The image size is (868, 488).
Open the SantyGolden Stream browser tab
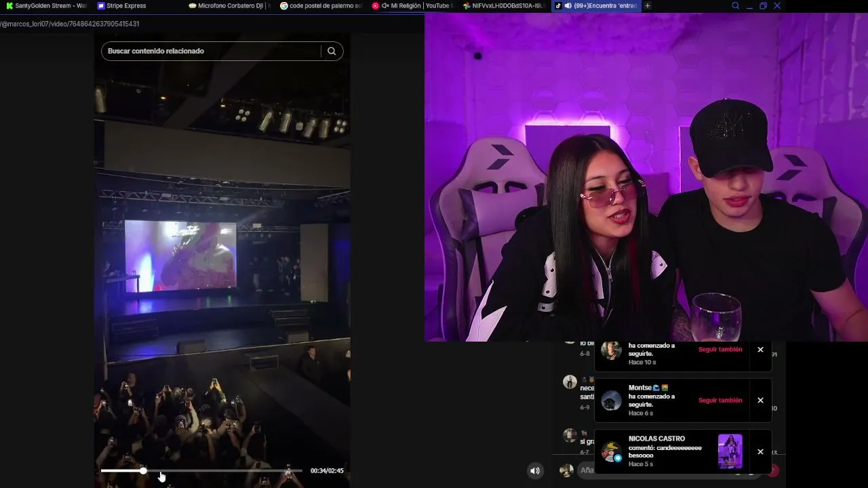(x=46, y=6)
